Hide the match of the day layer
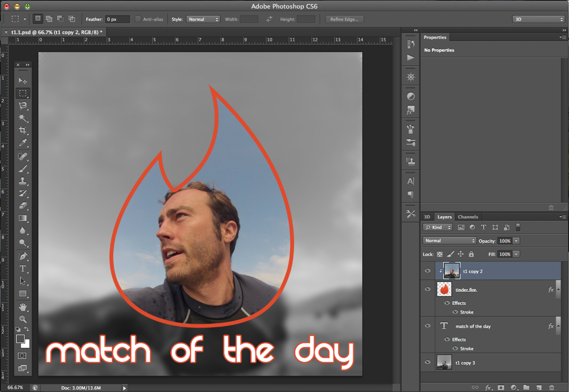569x392 pixels. pyautogui.click(x=428, y=326)
